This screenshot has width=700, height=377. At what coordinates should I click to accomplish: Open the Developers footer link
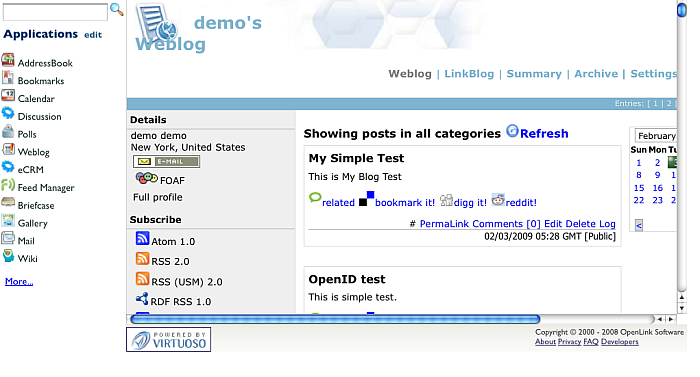point(620,342)
